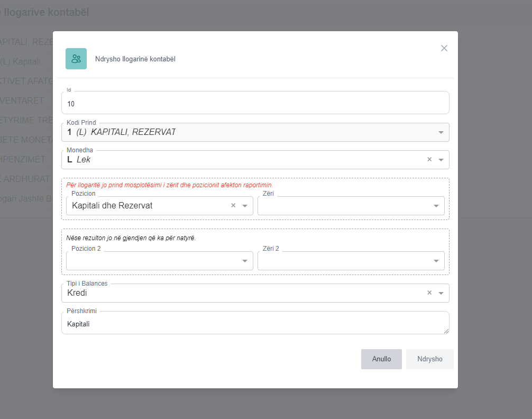The width and height of the screenshot is (532, 419).
Task: Close the dialog with the X icon
Action: (x=444, y=48)
